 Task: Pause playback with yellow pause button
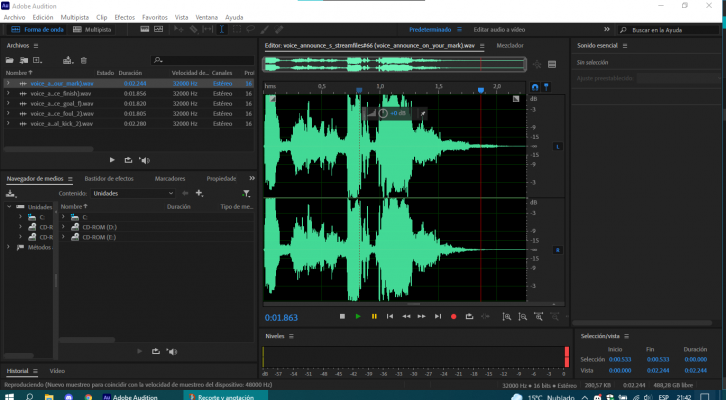[374, 317]
